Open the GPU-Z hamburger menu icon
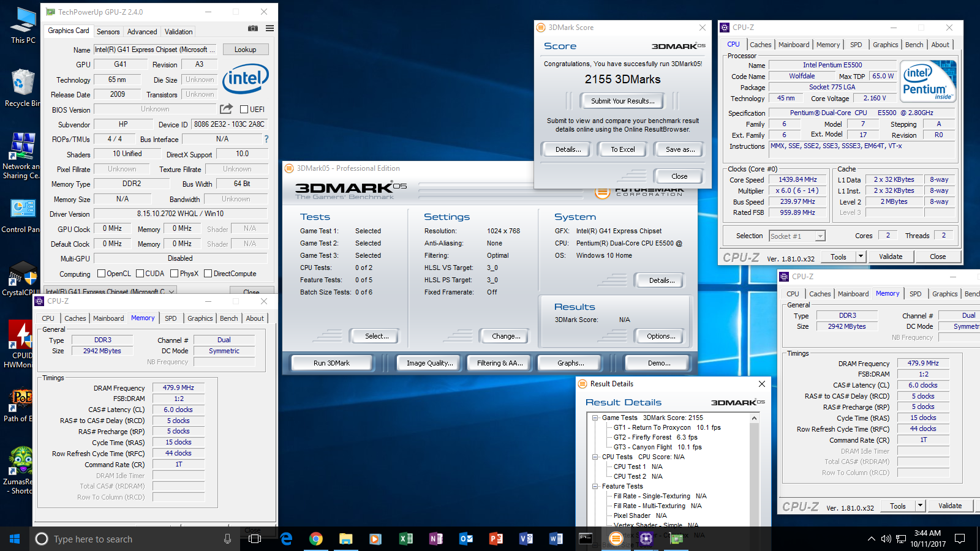Viewport: 980px width, 551px height. pos(269,28)
